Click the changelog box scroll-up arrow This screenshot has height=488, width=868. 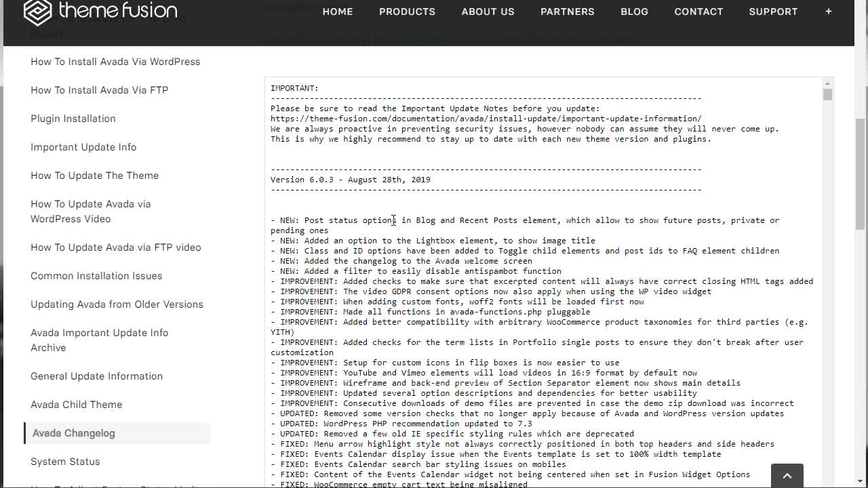(827, 83)
